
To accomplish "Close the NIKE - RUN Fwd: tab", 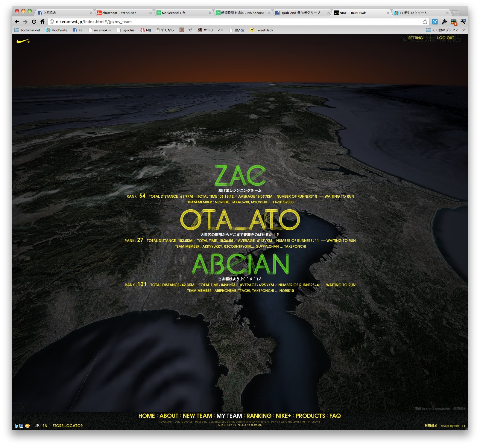I will point(388,13).
